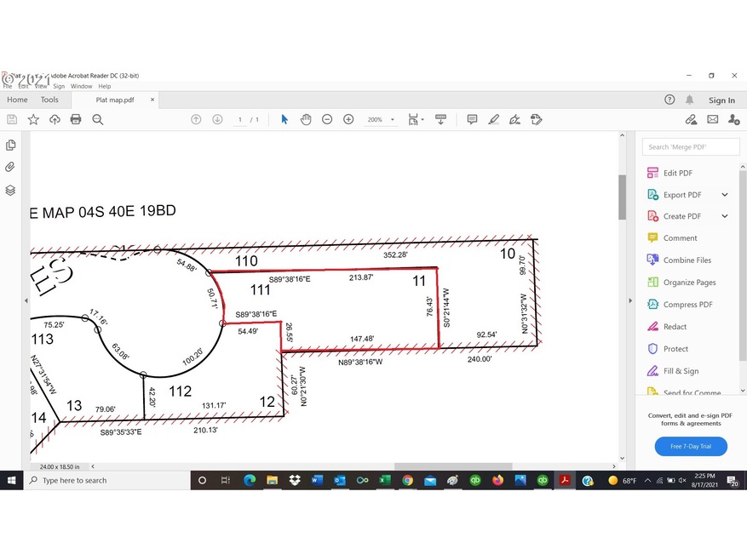747x560 pixels.
Task: Activate the Hand pan tool
Action: tap(306, 119)
